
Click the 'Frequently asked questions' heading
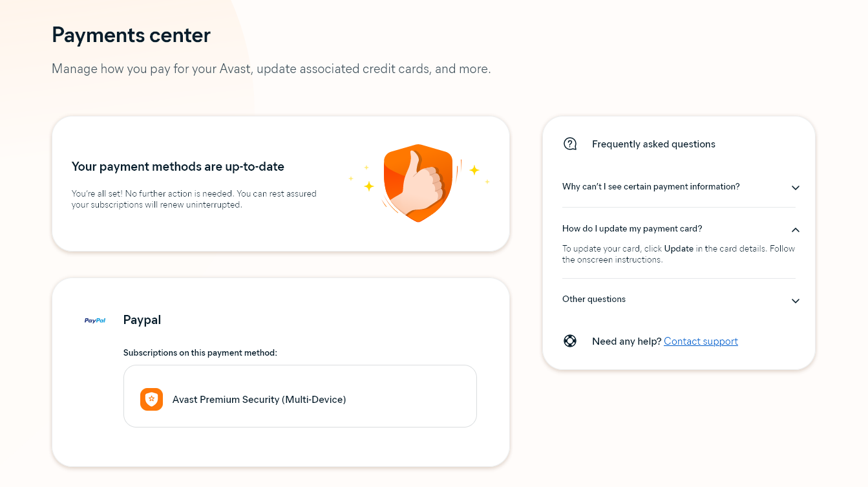(x=653, y=144)
